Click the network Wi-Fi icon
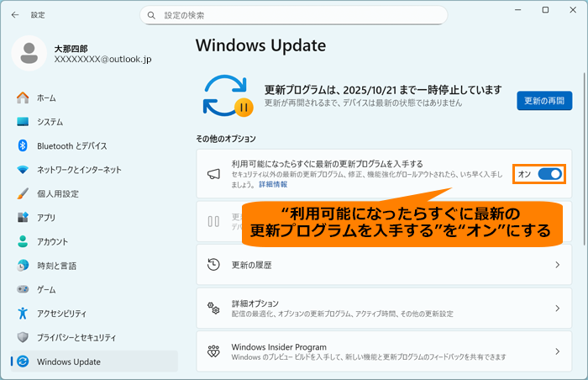This screenshot has width=588, height=380. pyautogui.click(x=23, y=170)
